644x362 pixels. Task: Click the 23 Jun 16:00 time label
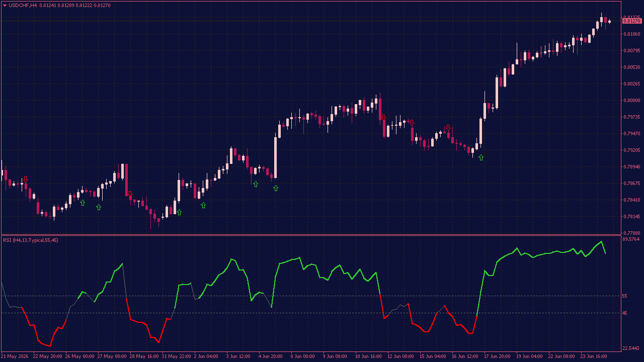[x=594, y=356]
